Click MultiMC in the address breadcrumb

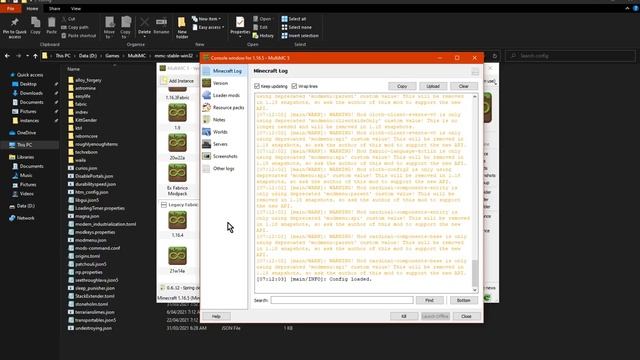(137, 56)
